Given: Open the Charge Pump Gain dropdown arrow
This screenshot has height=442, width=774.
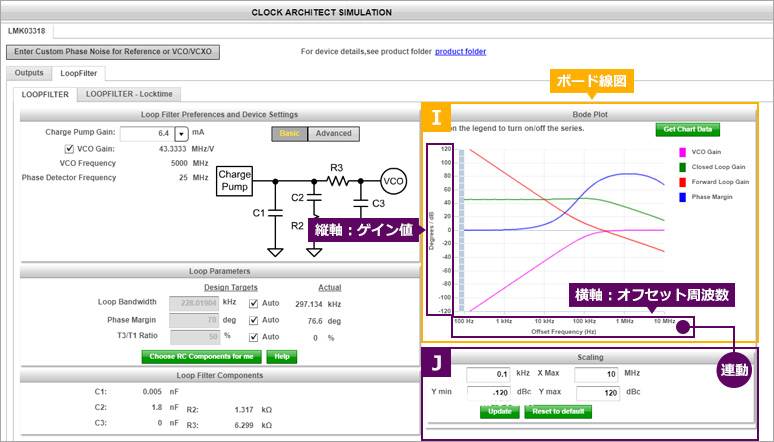Looking at the screenshot, I should 182,134.
